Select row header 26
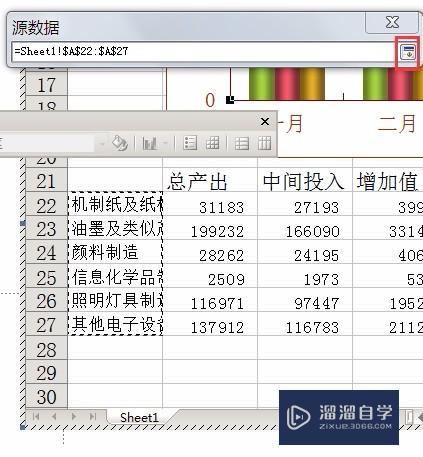423x457 pixels. (x=47, y=300)
